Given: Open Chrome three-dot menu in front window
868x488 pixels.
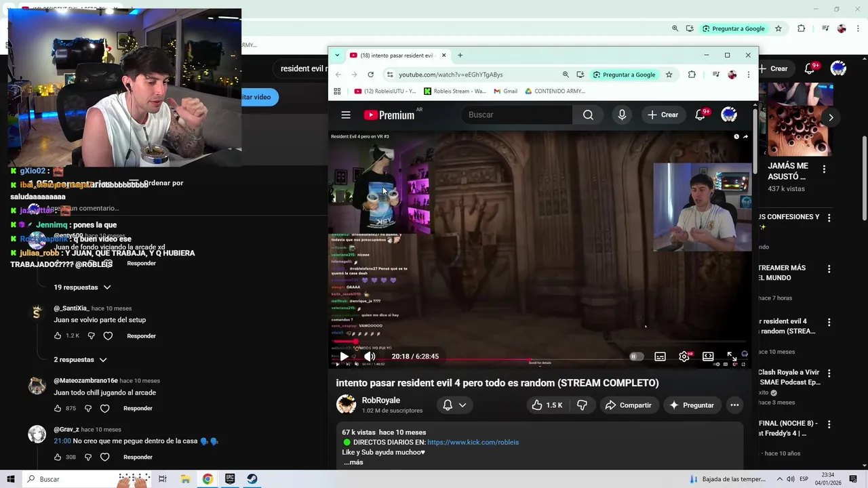Looking at the screenshot, I should 749,75.
